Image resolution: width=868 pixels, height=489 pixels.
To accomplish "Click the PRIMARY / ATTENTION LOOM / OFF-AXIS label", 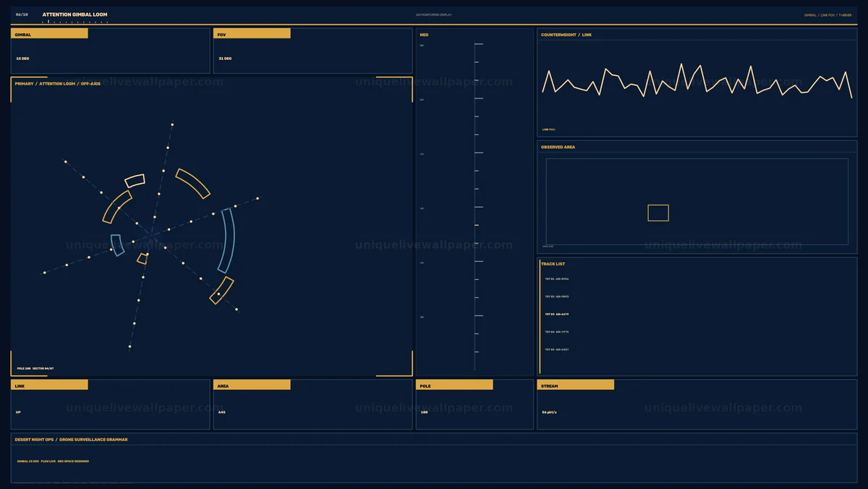I will tap(58, 84).
